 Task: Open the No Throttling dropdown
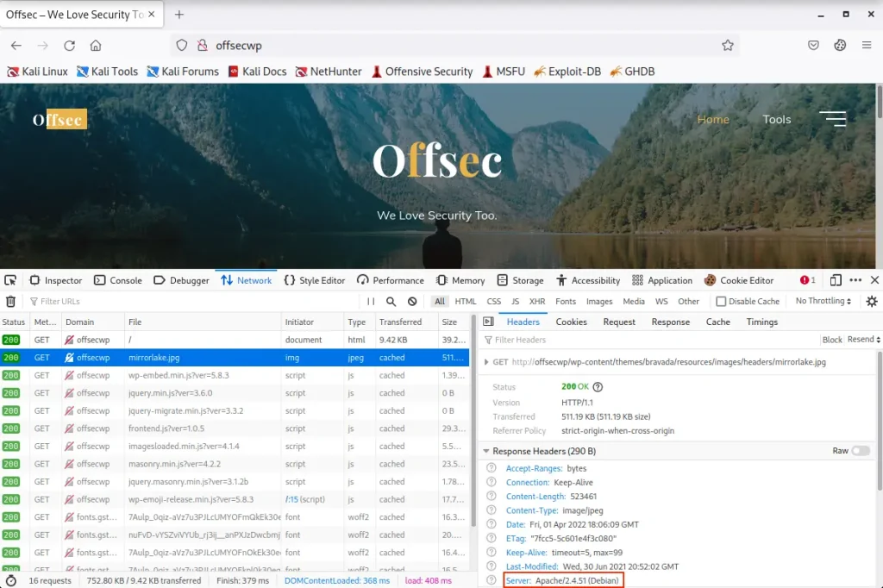pyautogui.click(x=823, y=302)
